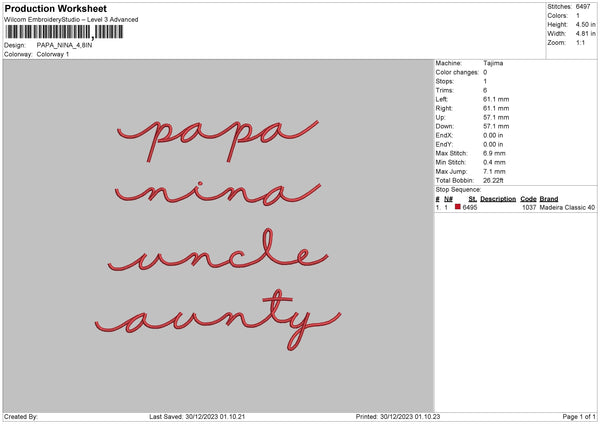Viewport: 600px width, 424px height.
Task: Click the Min Stitch value '0.4 mm'
Action: (494, 163)
